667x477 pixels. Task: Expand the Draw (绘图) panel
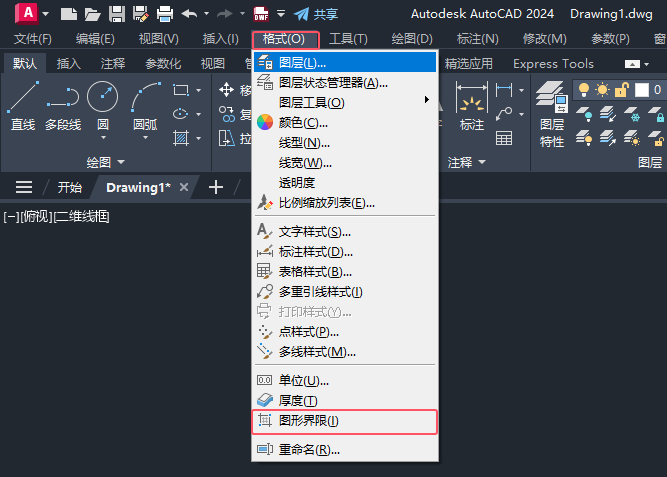tap(105, 162)
